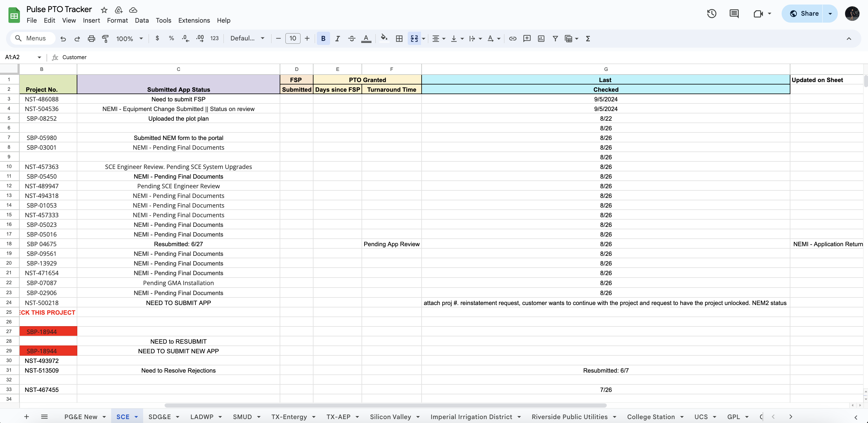Viewport: 868px width, 423px height.
Task: Open version history clock icon
Action: (712, 14)
